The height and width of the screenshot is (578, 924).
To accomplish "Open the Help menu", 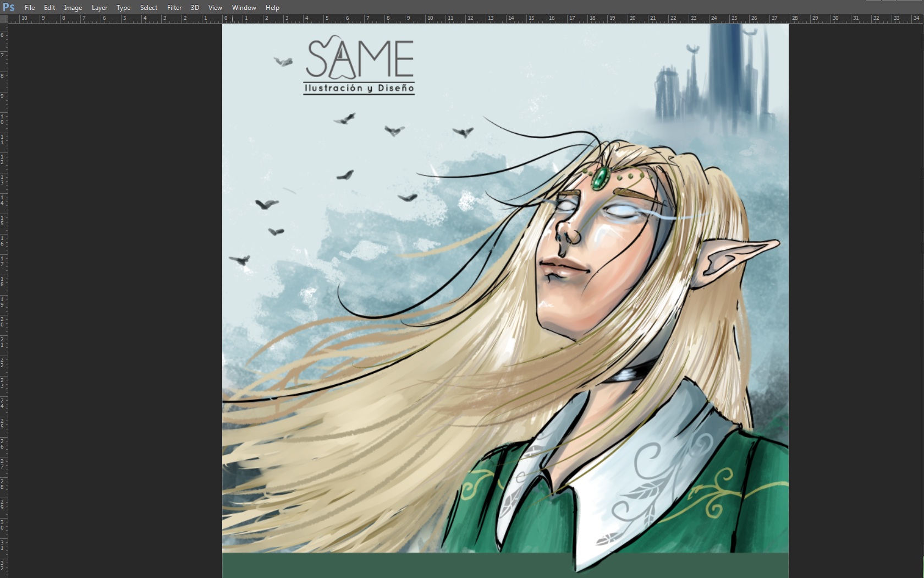I will pos(272,8).
